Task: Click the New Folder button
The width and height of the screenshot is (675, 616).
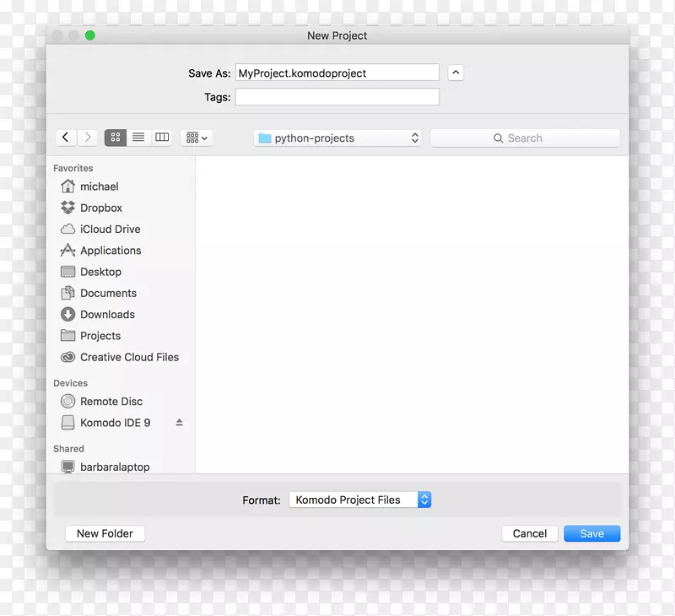Action: tap(105, 533)
